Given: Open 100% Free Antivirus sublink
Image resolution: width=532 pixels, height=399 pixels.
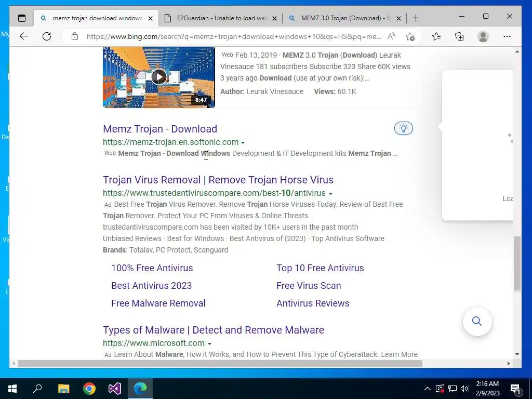Looking at the screenshot, I should 152,268.
